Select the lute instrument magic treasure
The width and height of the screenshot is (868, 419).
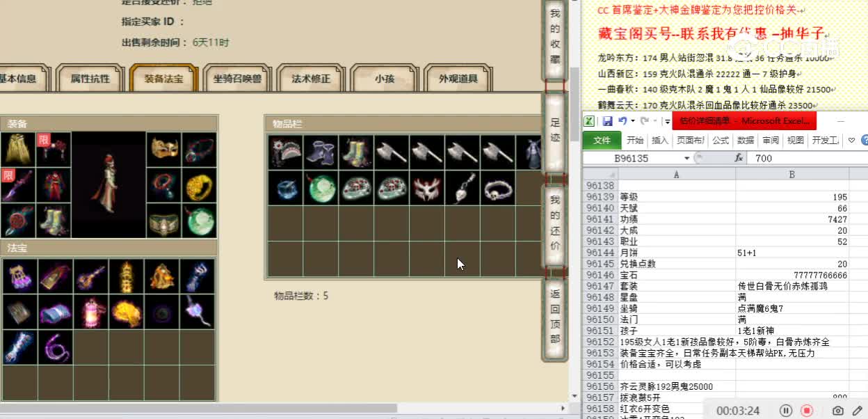tap(90, 276)
